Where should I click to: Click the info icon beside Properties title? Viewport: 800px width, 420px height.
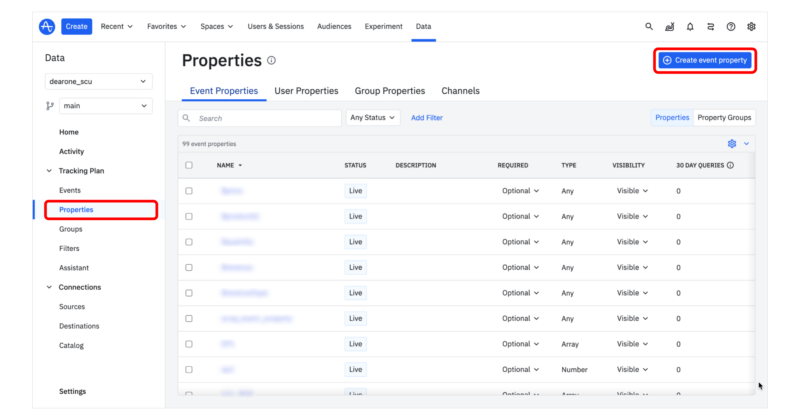click(272, 61)
